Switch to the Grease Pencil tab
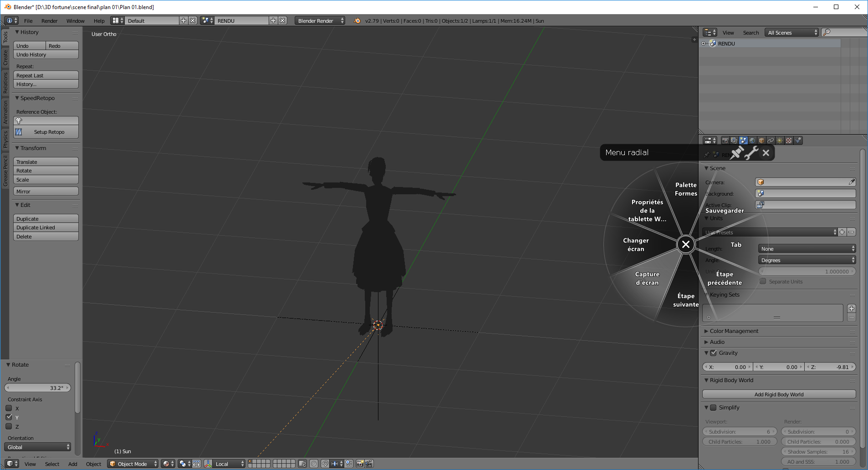The image size is (868, 470). point(5,171)
